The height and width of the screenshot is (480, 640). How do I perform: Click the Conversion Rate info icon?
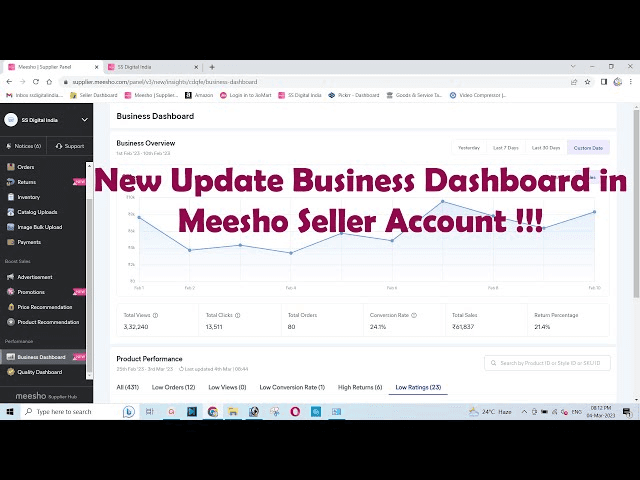coord(414,315)
